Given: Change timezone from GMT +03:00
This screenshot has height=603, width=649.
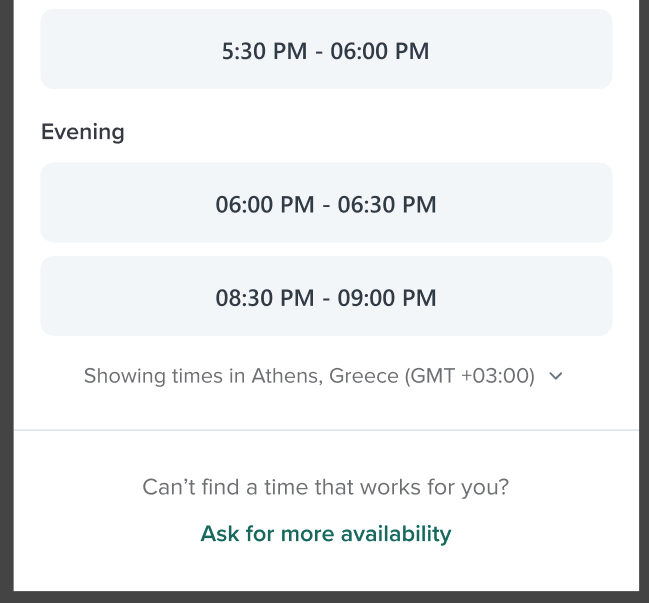Looking at the screenshot, I should (x=470, y=377).
